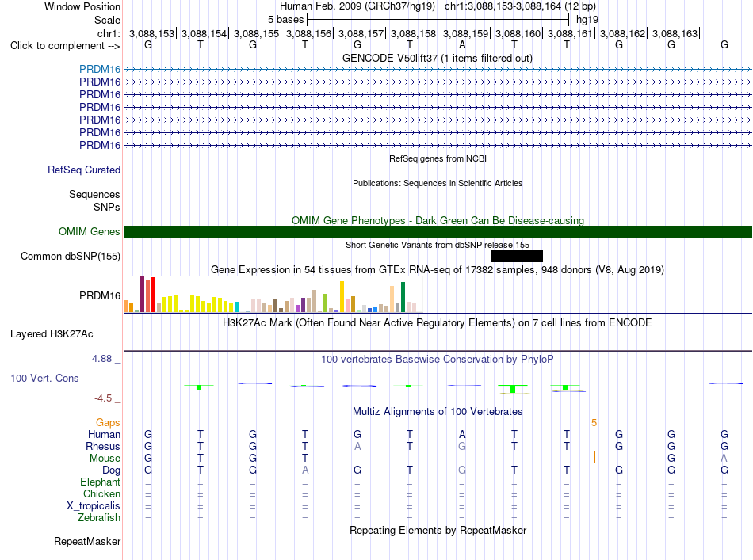Click the PRDM16 GTEx expression label
This screenshot has width=753, height=560.
[100, 295]
